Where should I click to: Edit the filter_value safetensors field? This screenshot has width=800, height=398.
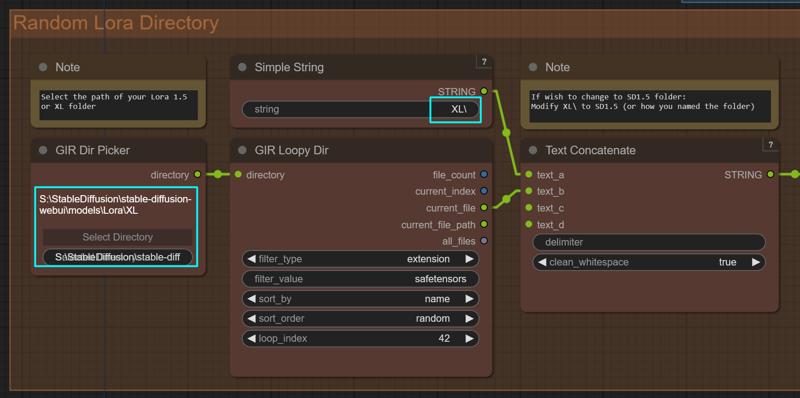pos(360,279)
